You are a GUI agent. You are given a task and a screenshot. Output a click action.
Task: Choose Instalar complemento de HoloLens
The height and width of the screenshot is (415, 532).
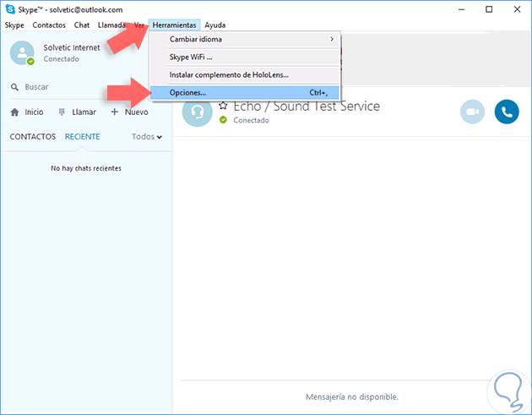(244, 74)
